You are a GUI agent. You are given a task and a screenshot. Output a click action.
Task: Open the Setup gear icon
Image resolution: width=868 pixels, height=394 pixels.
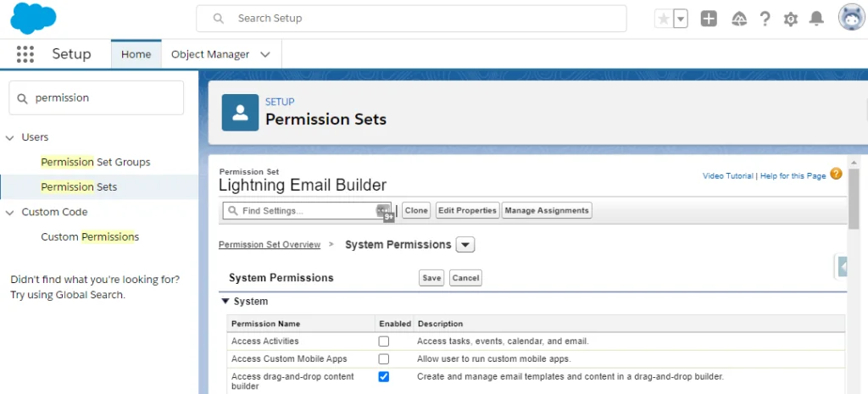coord(791,19)
